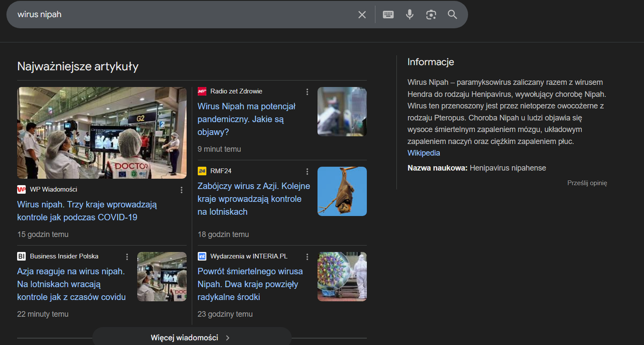Click the '23 godziny temu' timestamp
Image resolution: width=644 pixels, height=345 pixels.
tap(225, 314)
